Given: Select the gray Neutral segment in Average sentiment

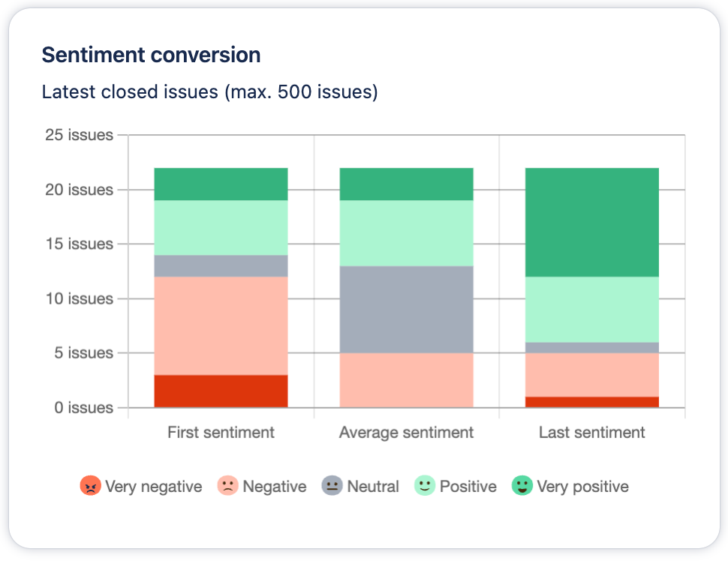Looking at the screenshot, I should point(406,309).
